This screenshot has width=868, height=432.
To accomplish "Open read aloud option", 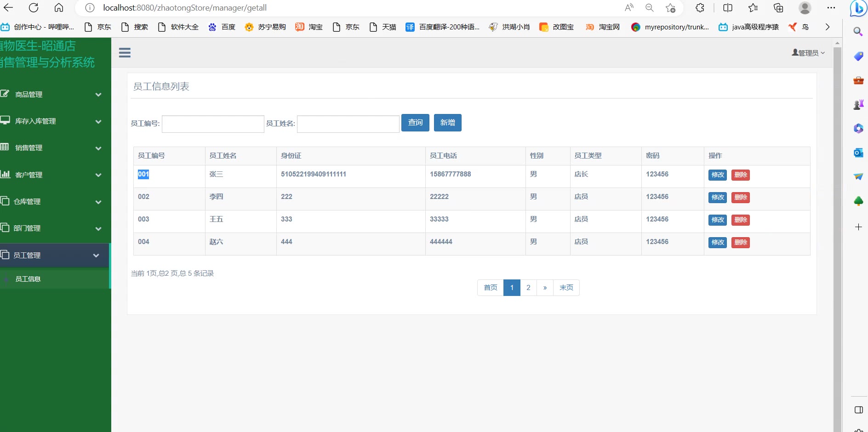I will point(629,8).
